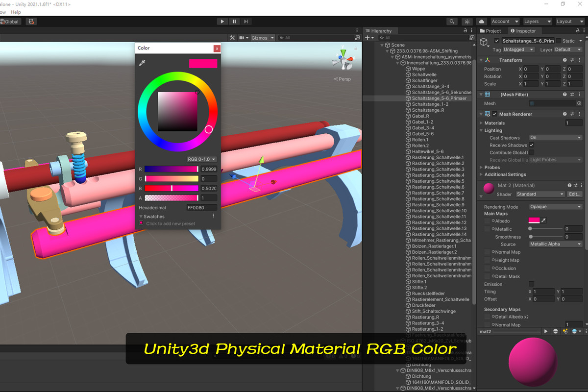The height and width of the screenshot is (392, 588).
Task: Open Transform component help icon
Action: (x=564, y=60)
